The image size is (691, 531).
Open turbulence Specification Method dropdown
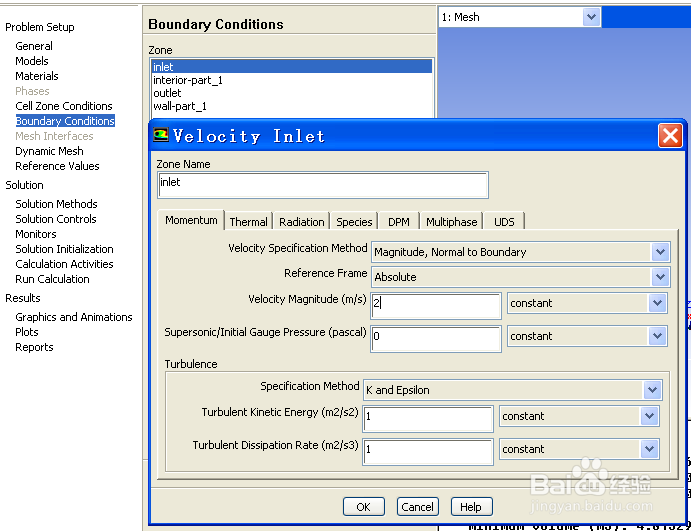click(x=652, y=390)
